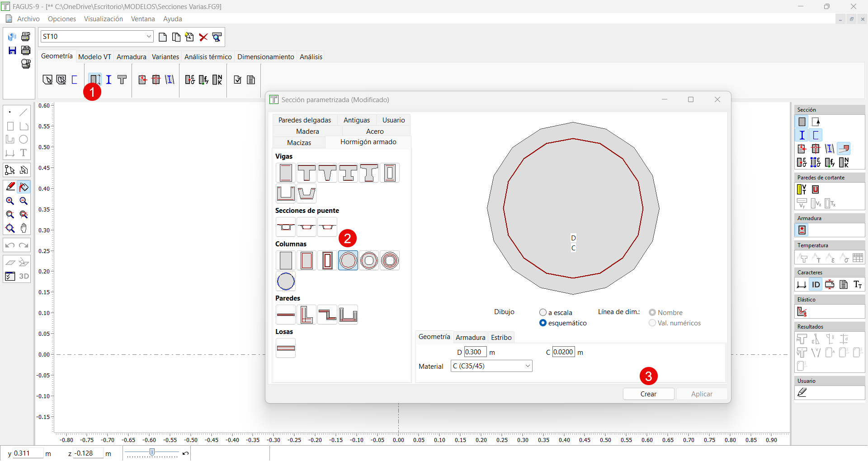Screen dimensions: 868x461
Task: Expand the Material C (C35/45) dropdown
Action: pos(528,366)
